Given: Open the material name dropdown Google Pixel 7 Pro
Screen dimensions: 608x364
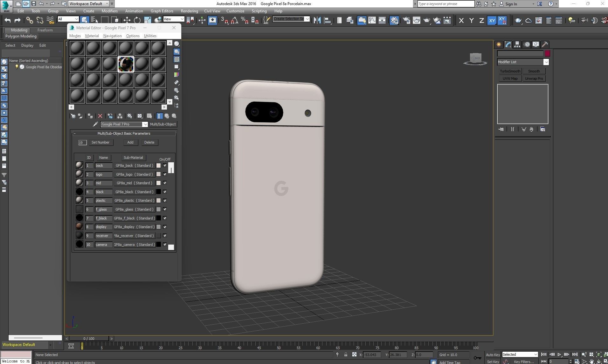Looking at the screenshot, I should pos(124,124).
